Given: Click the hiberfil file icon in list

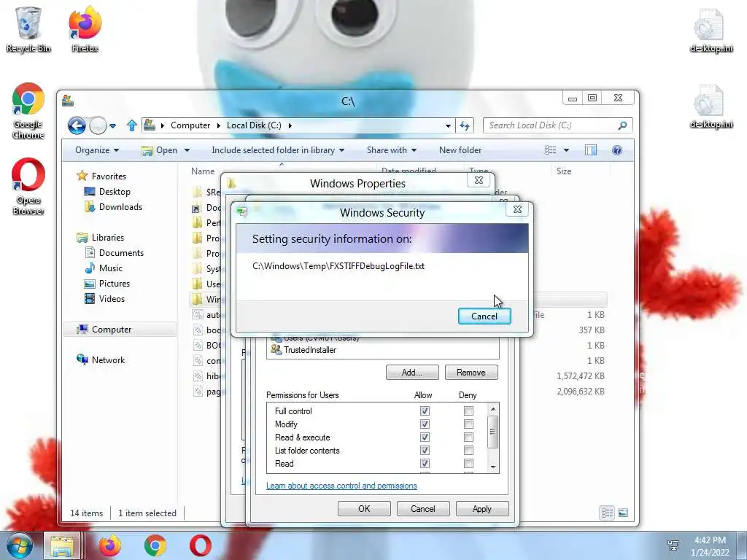Looking at the screenshot, I should click(x=198, y=376).
